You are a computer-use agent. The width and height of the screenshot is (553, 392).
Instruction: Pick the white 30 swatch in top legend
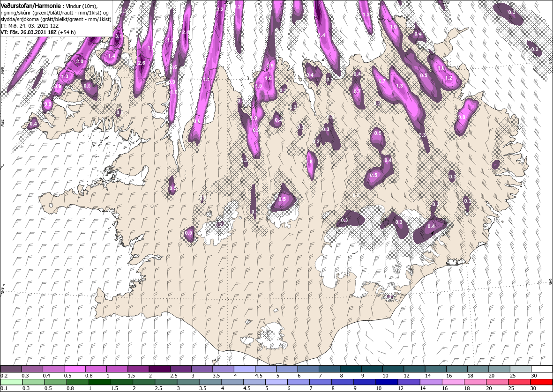coord(542,369)
